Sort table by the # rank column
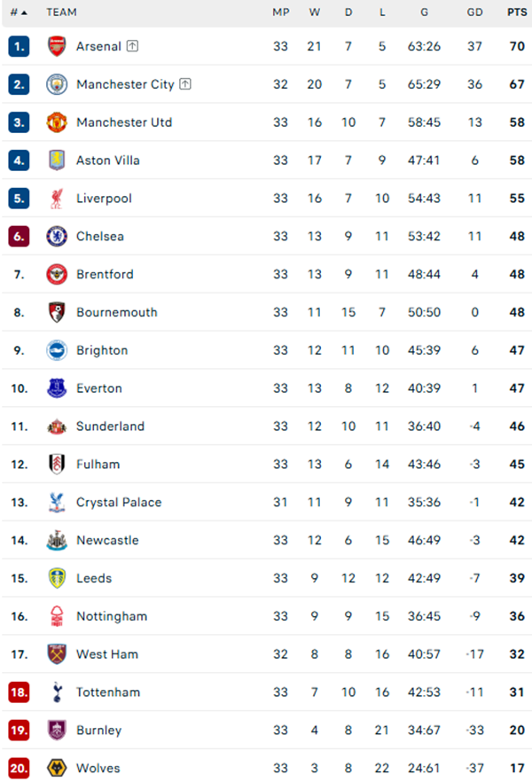Viewport: 532px width, 782px height. click(x=18, y=12)
